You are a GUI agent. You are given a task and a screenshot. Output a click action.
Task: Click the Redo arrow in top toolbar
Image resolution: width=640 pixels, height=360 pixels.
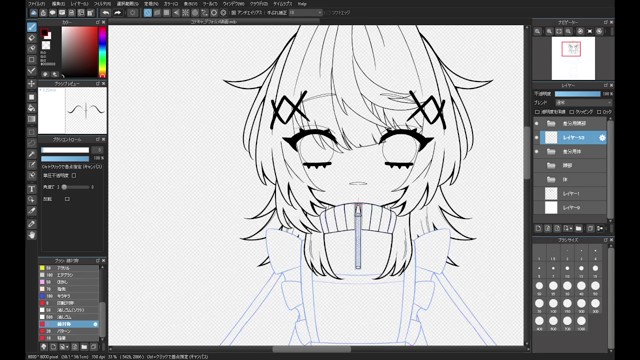pyautogui.click(x=118, y=13)
